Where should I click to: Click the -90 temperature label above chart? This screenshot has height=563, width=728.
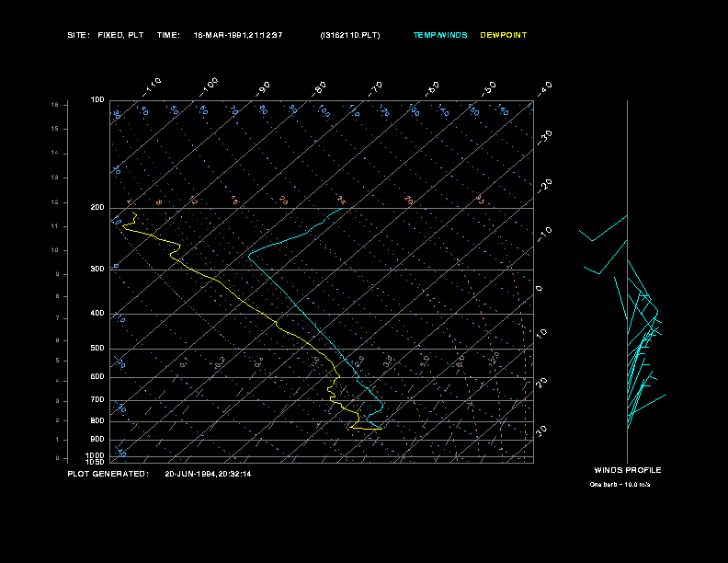click(263, 89)
